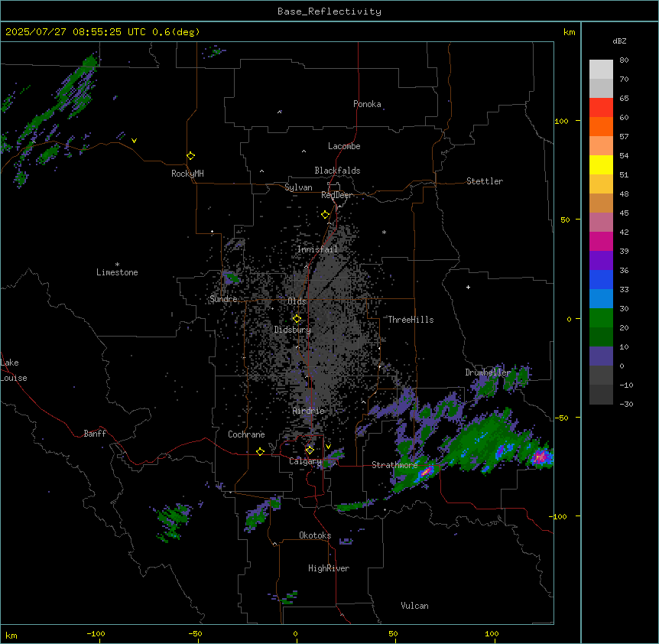
Task: Click the Stettler label
Action: tap(485, 181)
